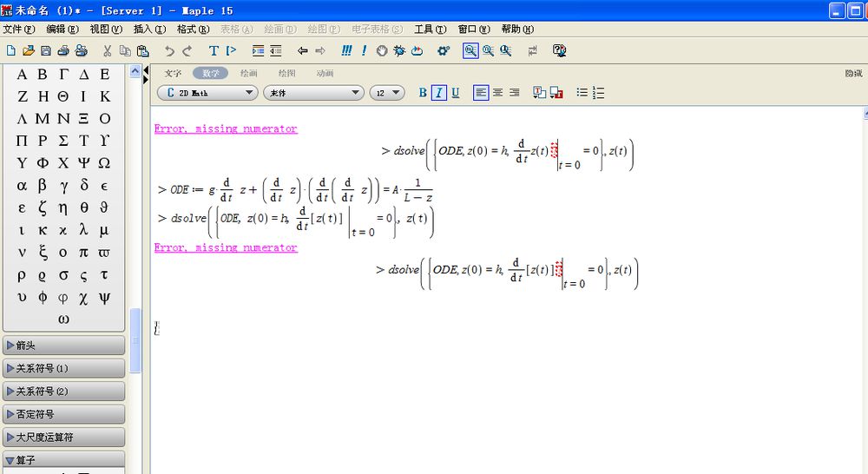This screenshot has width=868, height=474.
Task: Insert Greek letter Ω from palette
Action: coord(104,163)
